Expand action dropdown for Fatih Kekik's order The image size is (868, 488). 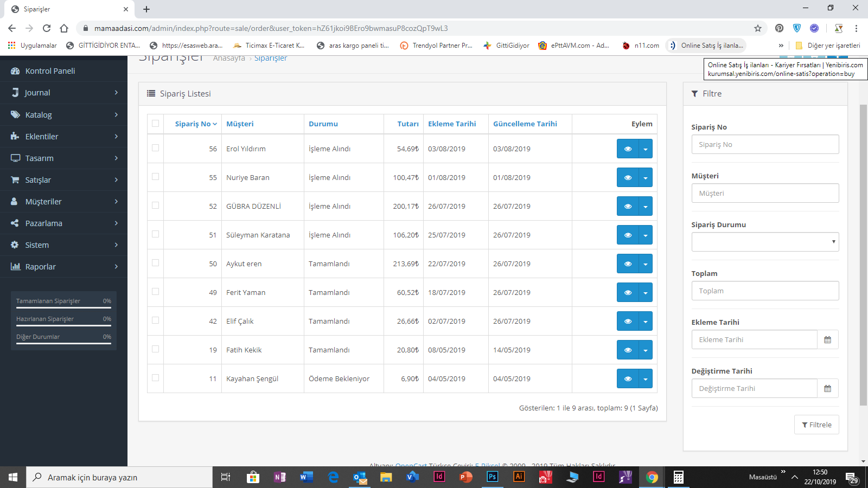click(646, 350)
